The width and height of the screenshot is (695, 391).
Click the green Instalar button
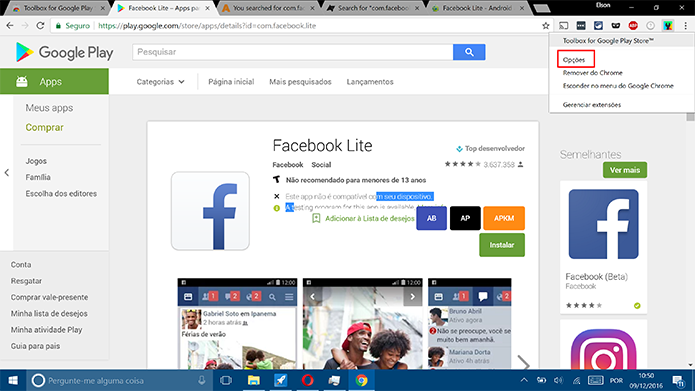(502, 245)
